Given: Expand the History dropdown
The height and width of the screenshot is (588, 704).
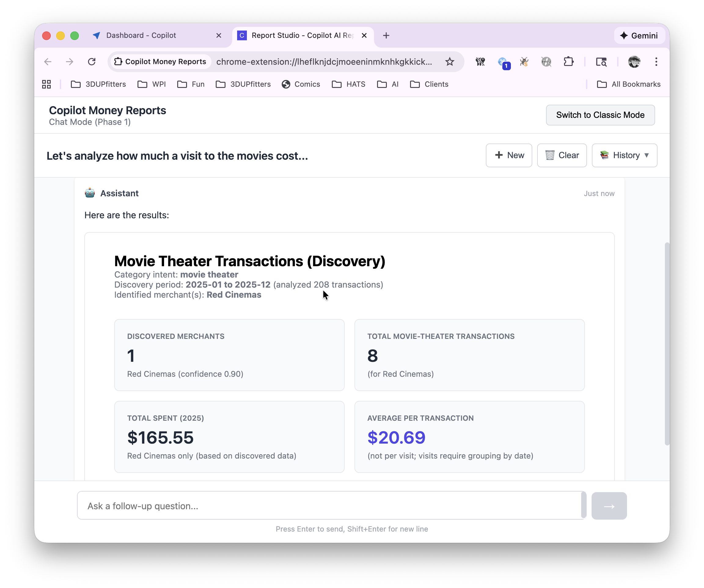Looking at the screenshot, I should pyautogui.click(x=624, y=155).
